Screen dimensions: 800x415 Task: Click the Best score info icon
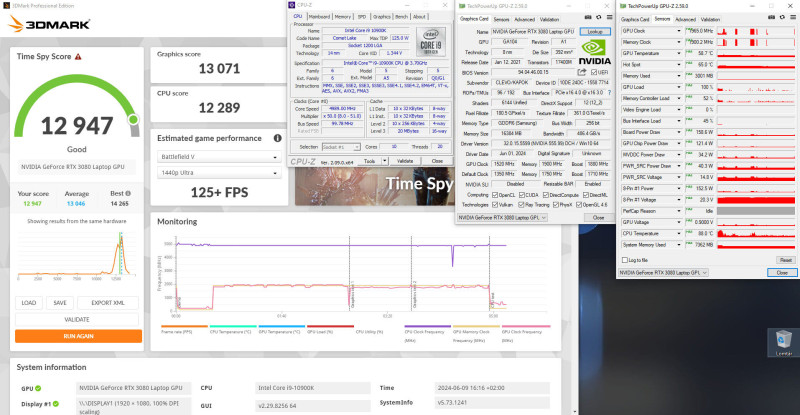(128, 193)
